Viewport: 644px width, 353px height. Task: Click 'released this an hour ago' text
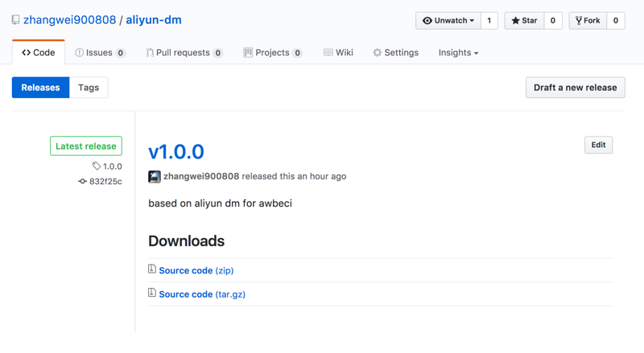(294, 176)
